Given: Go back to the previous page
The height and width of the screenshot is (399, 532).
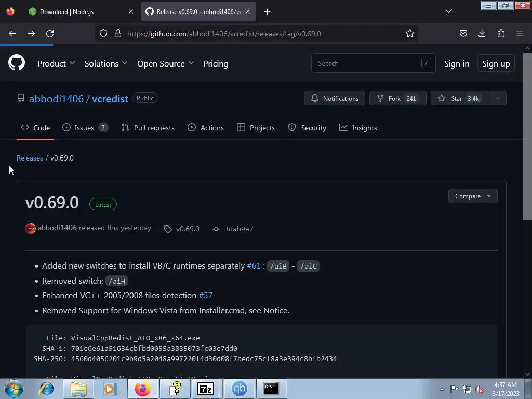Looking at the screenshot, I should [x=12, y=34].
